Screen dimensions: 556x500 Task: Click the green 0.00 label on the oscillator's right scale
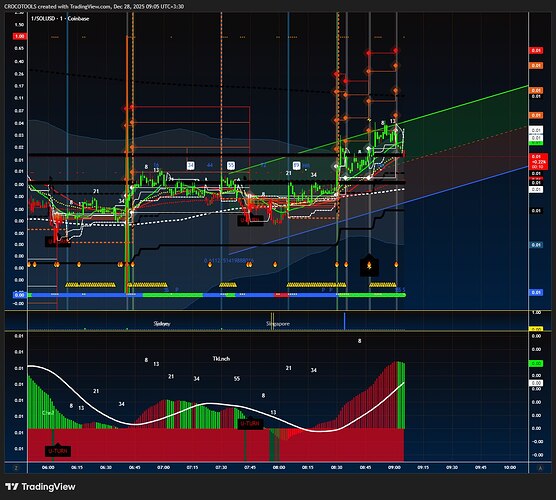(536, 363)
